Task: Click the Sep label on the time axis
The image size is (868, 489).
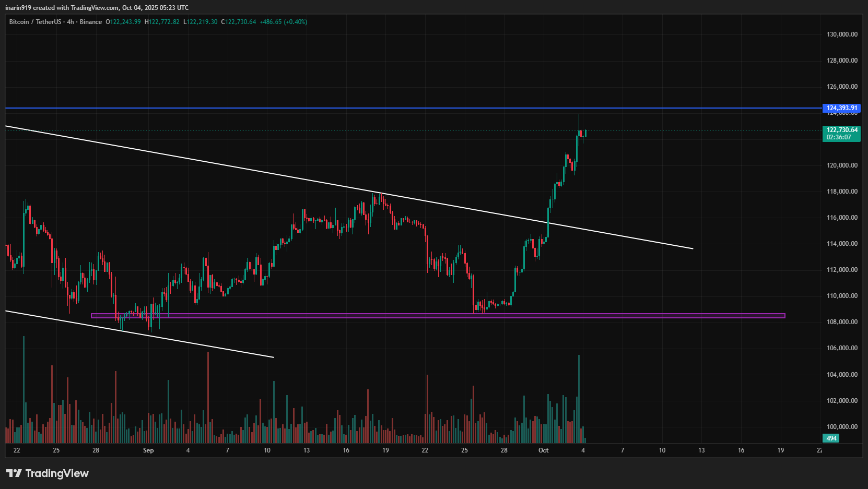Action: 148,450
